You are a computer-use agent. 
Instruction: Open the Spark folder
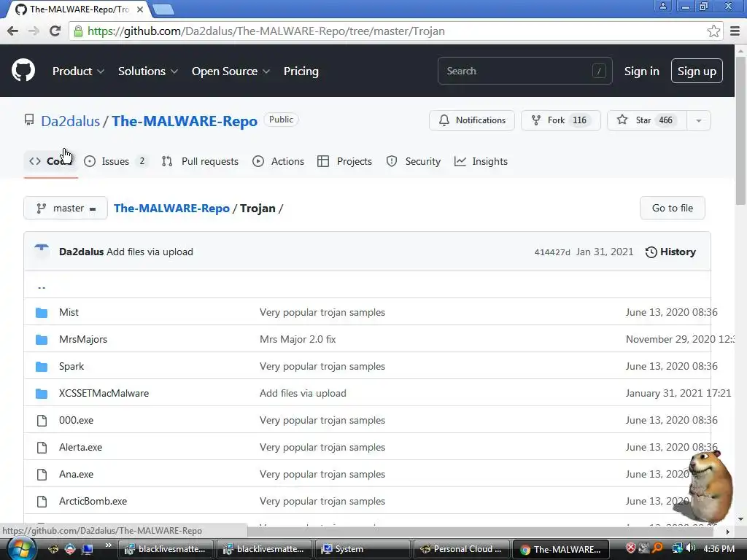[71, 366]
